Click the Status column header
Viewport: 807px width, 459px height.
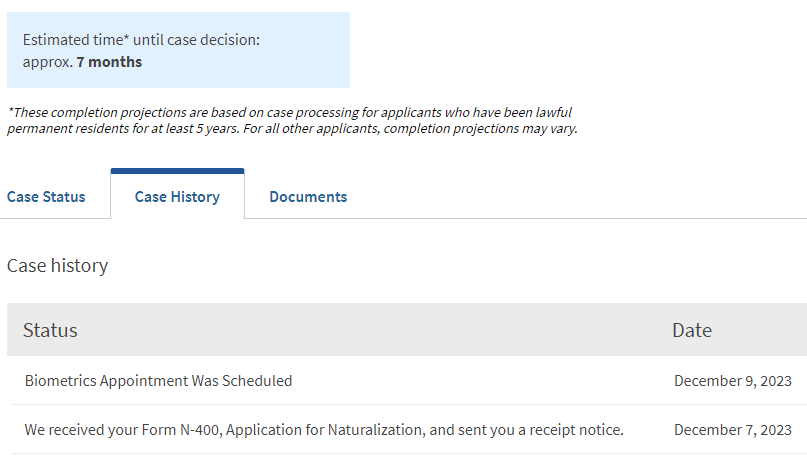point(50,330)
